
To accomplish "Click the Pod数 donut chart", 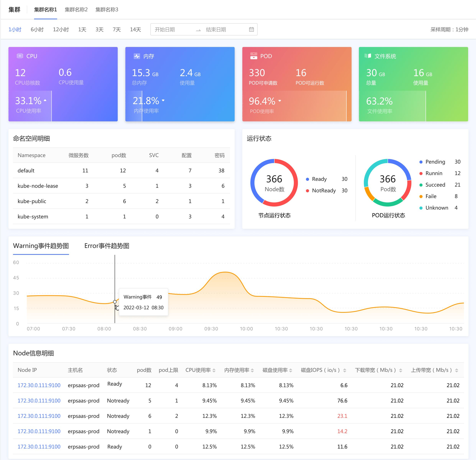I will [388, 183].
